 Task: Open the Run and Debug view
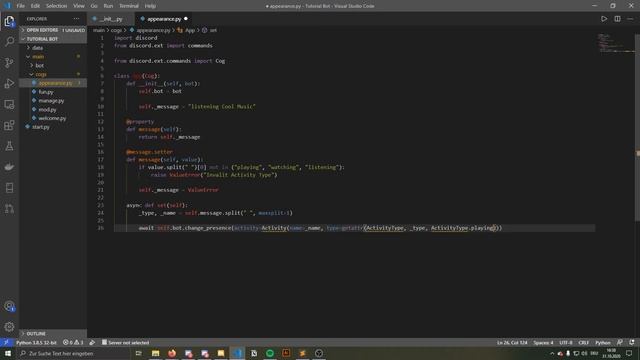[9, 83]
